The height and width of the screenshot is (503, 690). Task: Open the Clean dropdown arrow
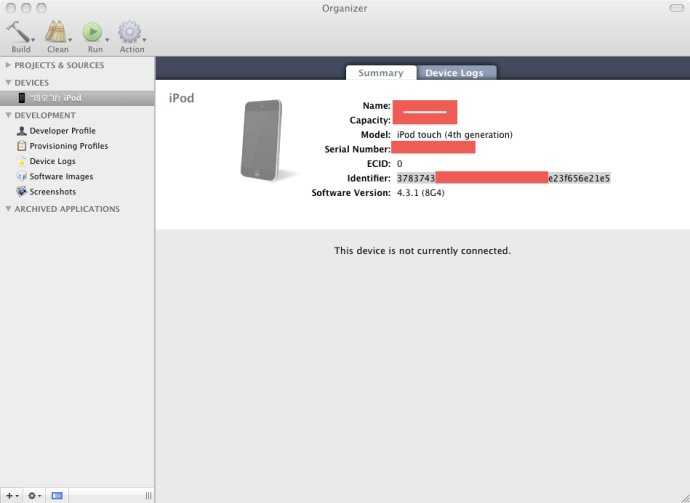[70, 40]
